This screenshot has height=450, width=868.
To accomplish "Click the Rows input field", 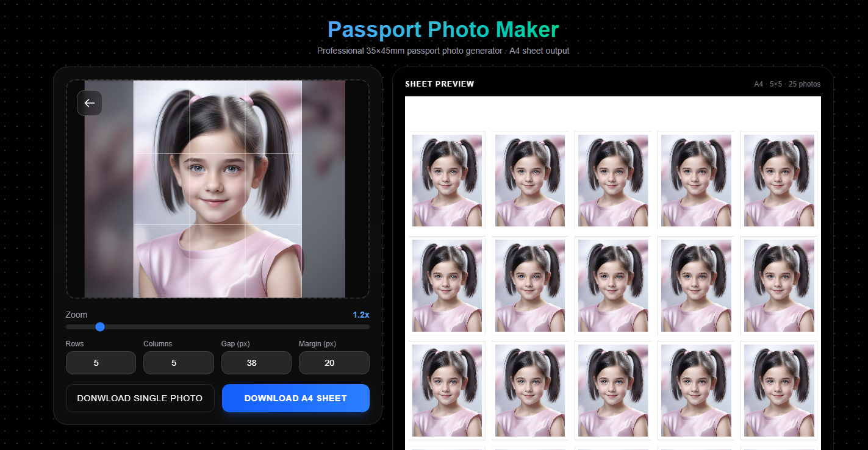I will pos(101,362).
